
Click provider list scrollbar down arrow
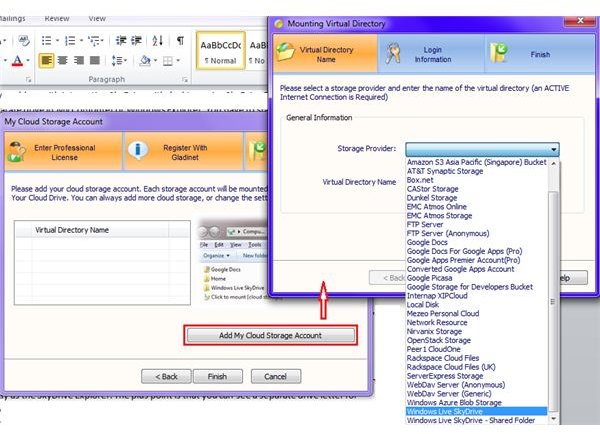tap(553, 419)
